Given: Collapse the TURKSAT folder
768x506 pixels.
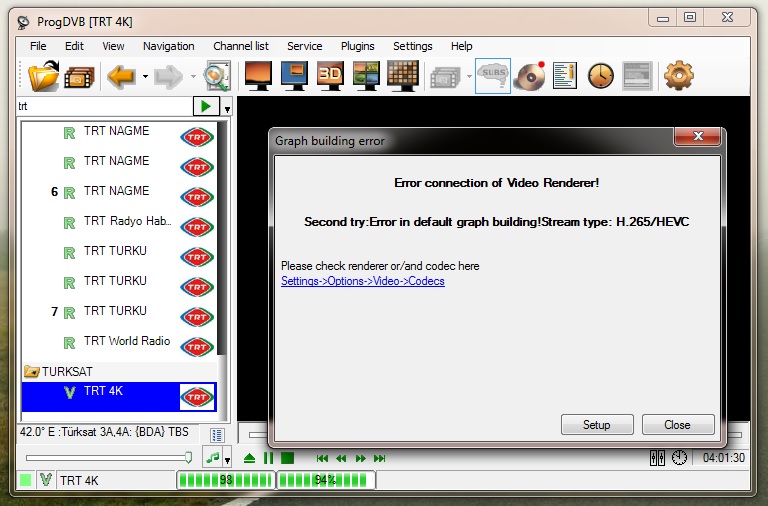Looking at the screenshot, I should (32, 371).
